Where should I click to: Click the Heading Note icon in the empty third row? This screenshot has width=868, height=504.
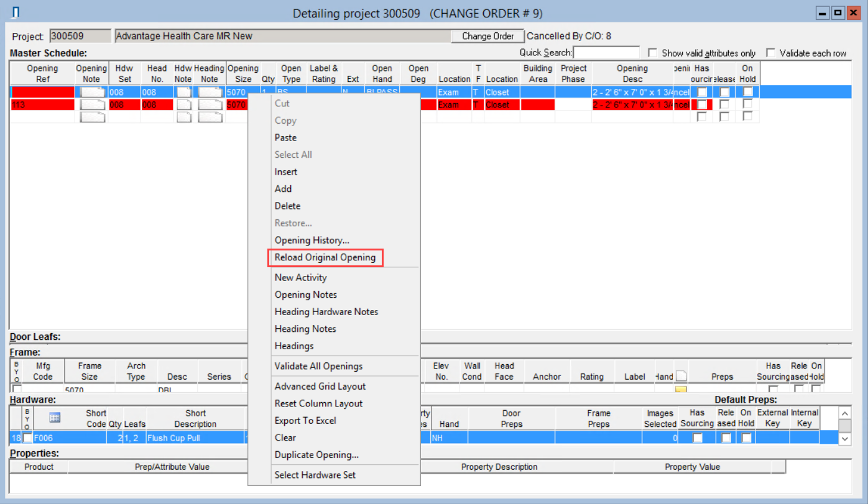210,116
